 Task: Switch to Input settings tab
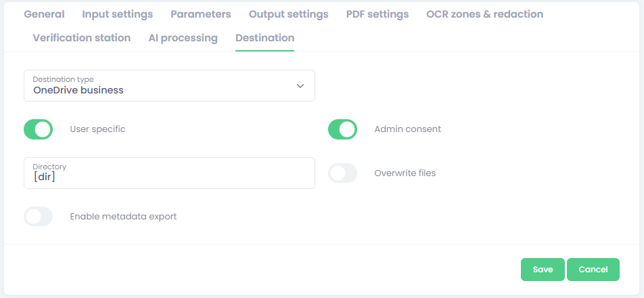point(118,14)
